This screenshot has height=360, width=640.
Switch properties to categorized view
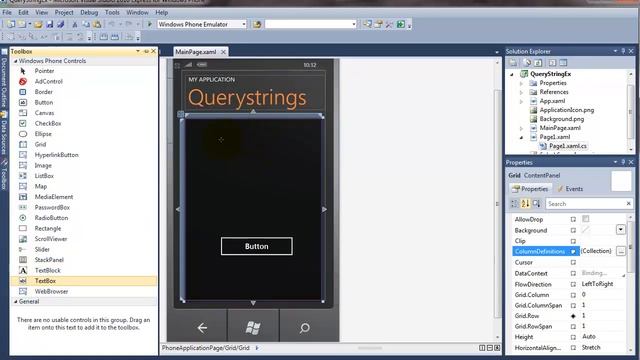pos(514,203)
